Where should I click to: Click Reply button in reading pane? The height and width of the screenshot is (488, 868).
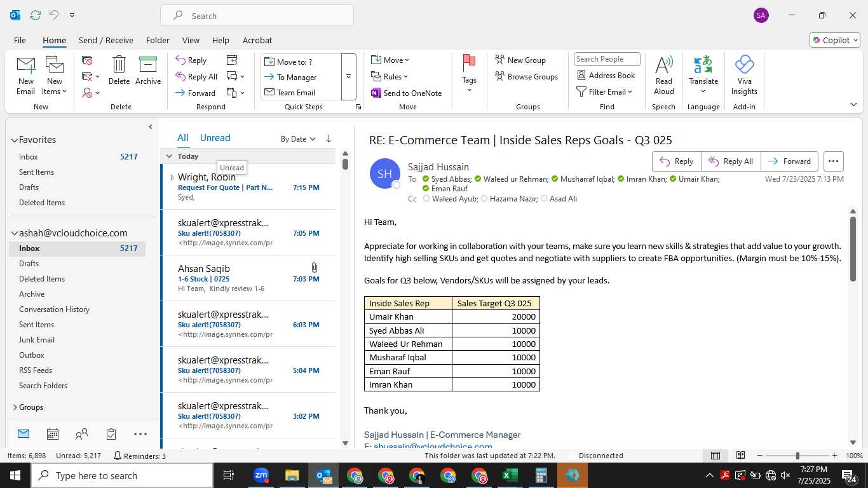[x=676, y=161]
